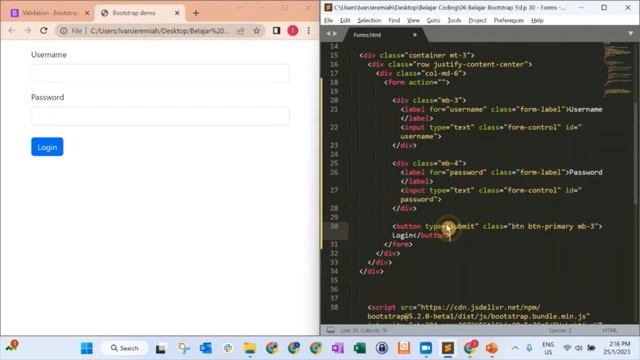
Task: Open File Explorer from taskbar
Action: pos(250,348)
